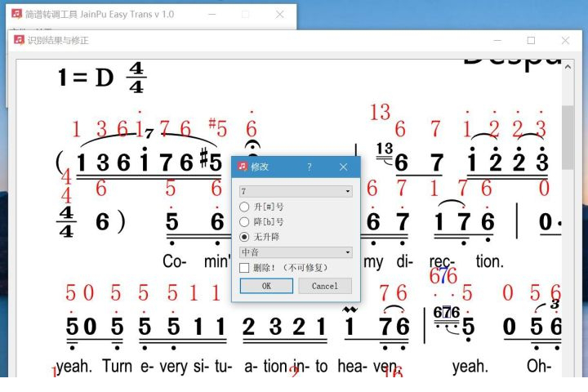Click the vertical scrollbar thumb

tap(568, 137)
